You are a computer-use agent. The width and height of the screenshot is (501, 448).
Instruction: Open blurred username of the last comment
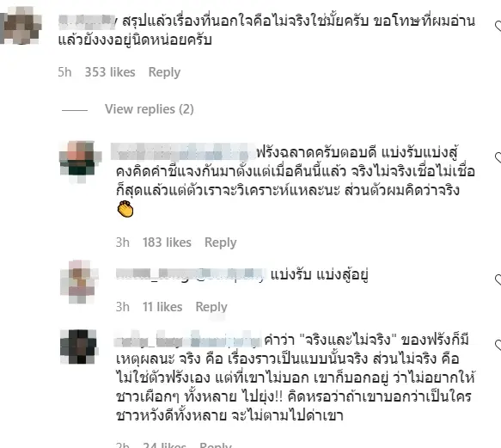188,340
